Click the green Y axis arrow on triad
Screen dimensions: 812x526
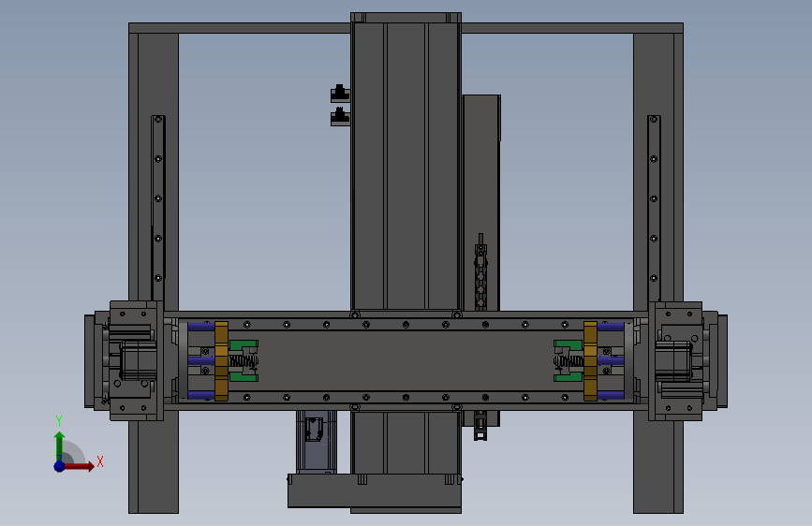[60, 446]
